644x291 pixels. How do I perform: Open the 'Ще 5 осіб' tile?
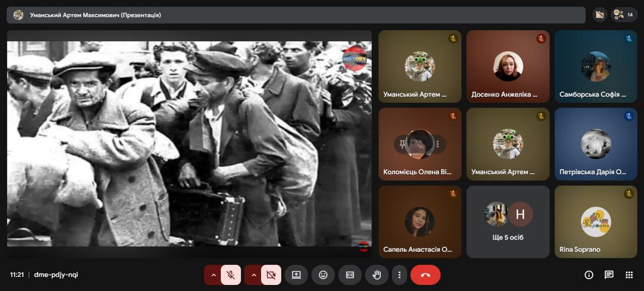pyautogui.click(x=508, y=222)
